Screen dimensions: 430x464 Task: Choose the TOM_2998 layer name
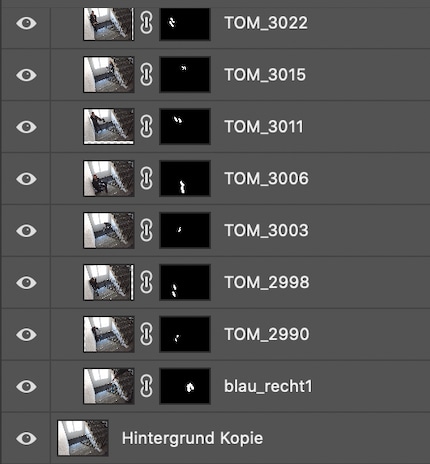click(267, 282)
